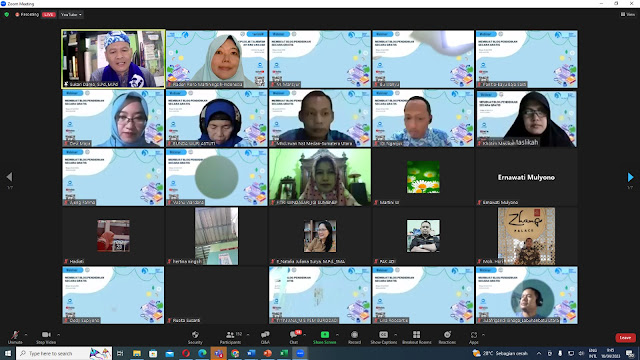Select the daisy flower avatar tile

423,177
